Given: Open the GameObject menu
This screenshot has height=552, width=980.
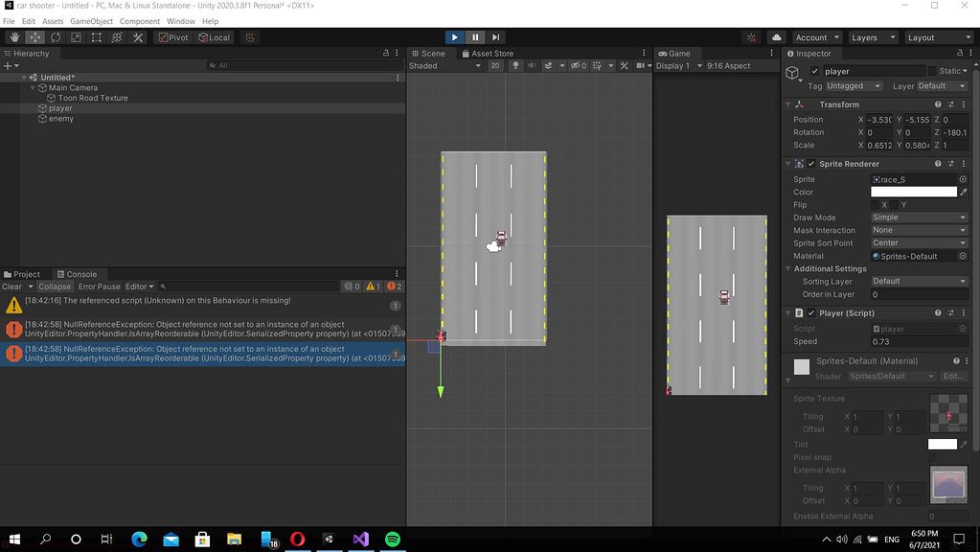Looking at the screenshot, I should [x=91, y=21].
